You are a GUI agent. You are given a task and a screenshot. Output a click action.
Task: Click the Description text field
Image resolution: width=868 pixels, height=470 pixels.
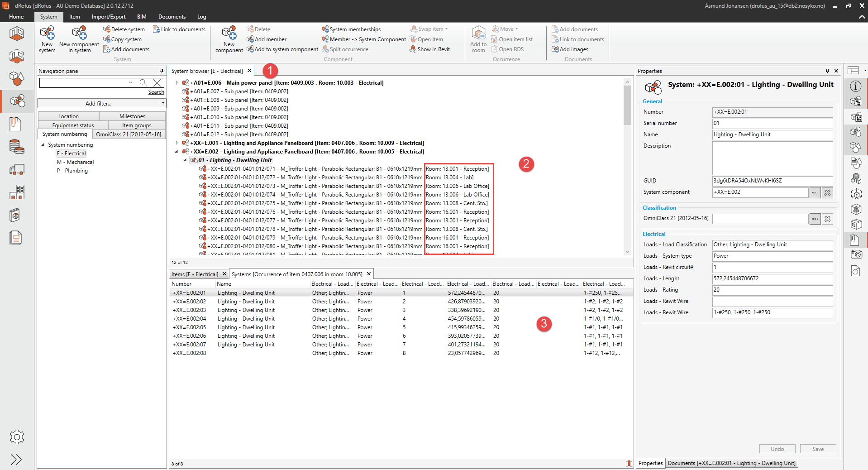click(772, 158)
